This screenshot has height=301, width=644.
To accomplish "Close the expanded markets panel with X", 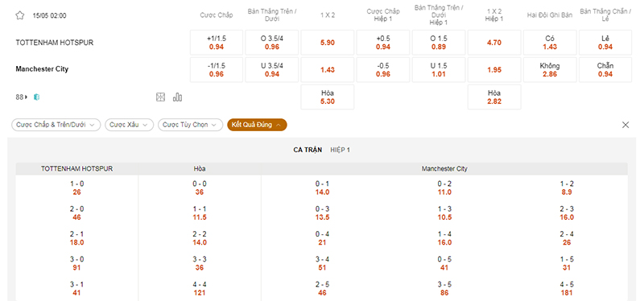I will coord(625,125).
